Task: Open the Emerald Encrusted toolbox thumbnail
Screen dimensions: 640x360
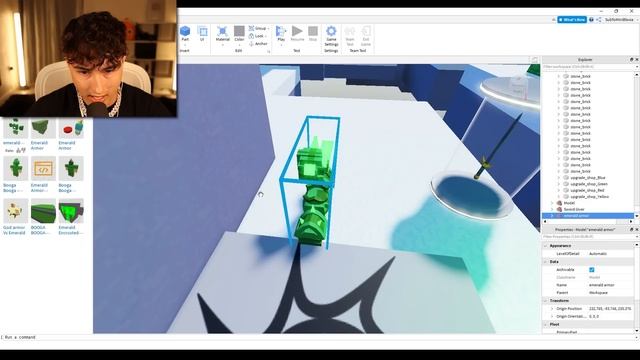Action: coord(71,211)
